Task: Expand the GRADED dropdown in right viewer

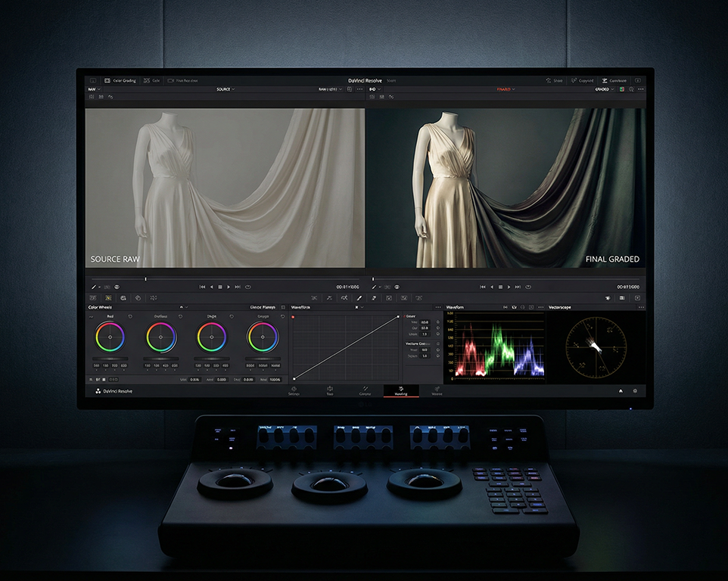Action: pos(605,89)
